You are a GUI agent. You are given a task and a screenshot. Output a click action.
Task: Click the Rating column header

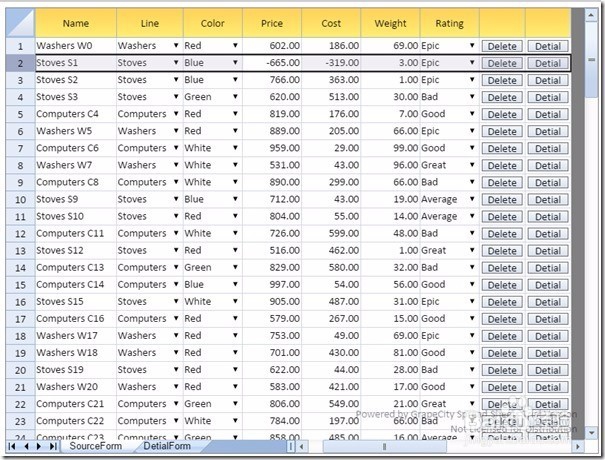pos(450,23)
